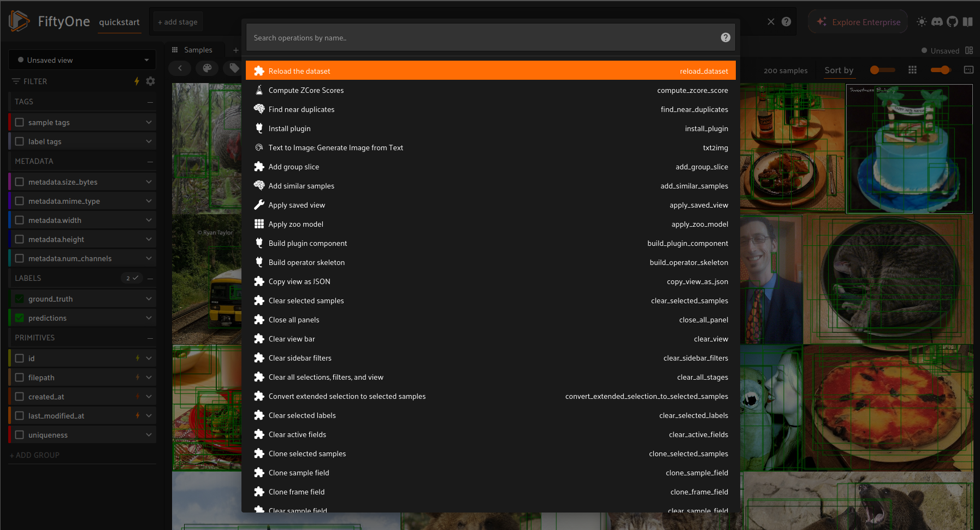The height and width of the screenshot is (530, 980).
Task: Open the Discord community icon
Action: point(937,21)
